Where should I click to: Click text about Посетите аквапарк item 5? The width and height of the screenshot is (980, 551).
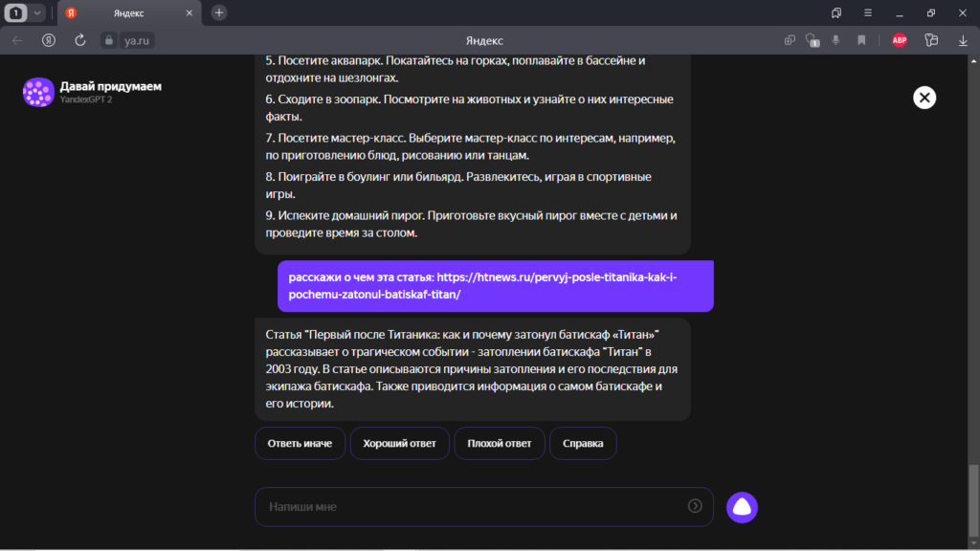tap(455, 69)
